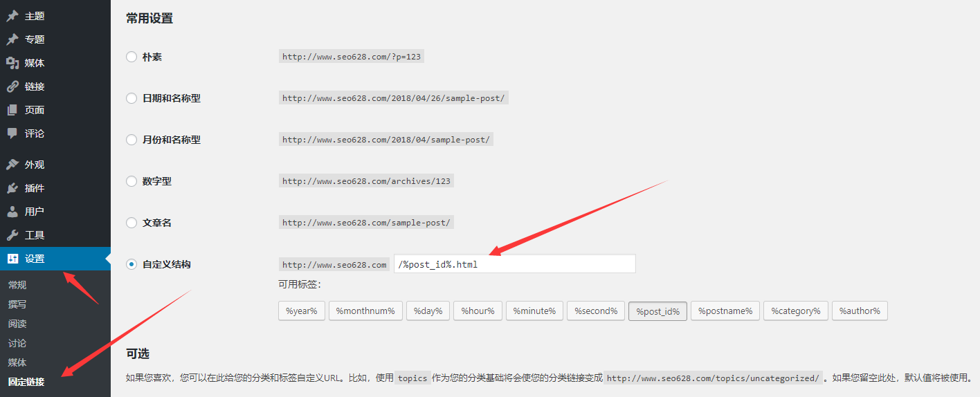Click the topics/uncategorized example URL
980x397 pixels.
714,378
